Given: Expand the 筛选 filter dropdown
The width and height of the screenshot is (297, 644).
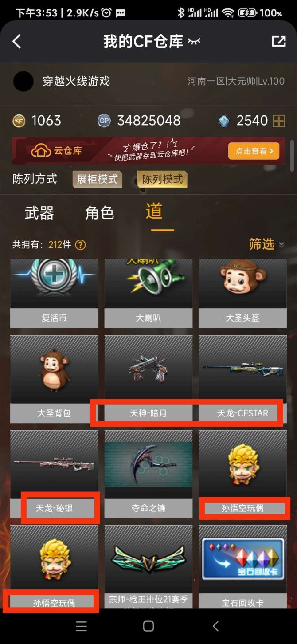Looking at the screenshot, I should pyautogui.click(x=266, y=244).
